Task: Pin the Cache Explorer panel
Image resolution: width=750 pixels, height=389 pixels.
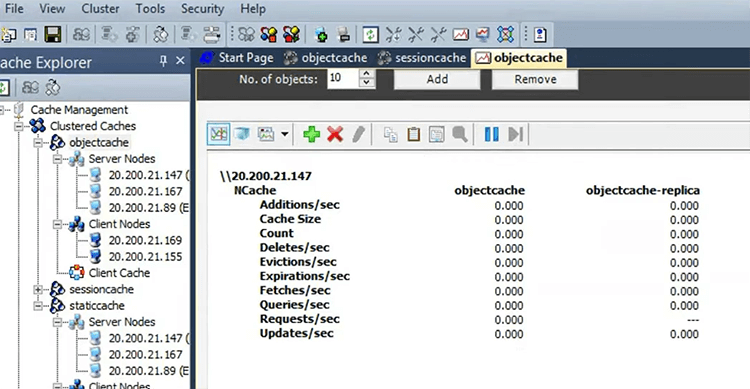Action: (163, 61)
